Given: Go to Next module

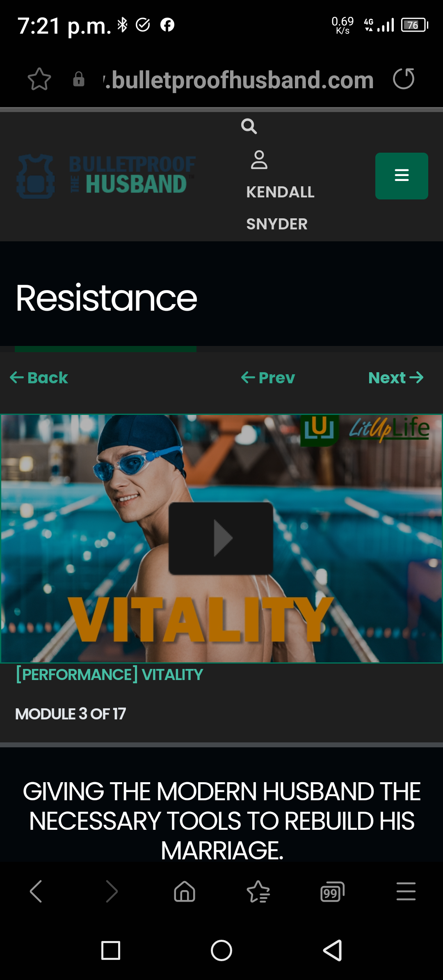Looking at the screenshot, I should coord(396,378).
